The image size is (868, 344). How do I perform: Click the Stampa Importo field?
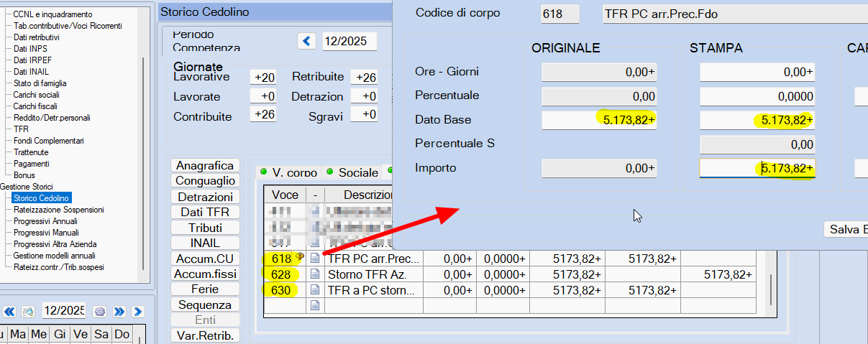click(x=758, y=169)
